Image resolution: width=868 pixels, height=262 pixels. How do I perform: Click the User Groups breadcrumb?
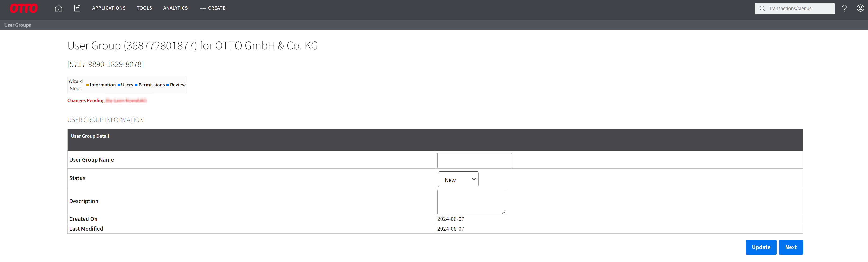click(x=18, y=25)
